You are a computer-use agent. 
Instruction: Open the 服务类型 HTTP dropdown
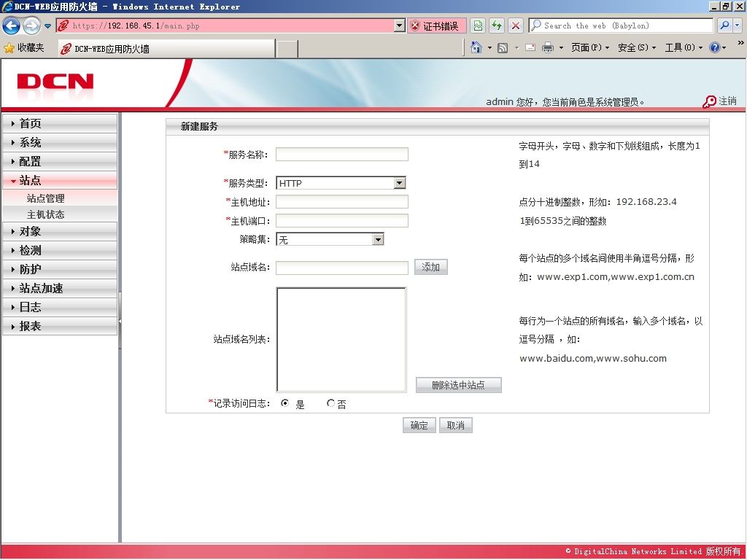[x=341, y=183]
